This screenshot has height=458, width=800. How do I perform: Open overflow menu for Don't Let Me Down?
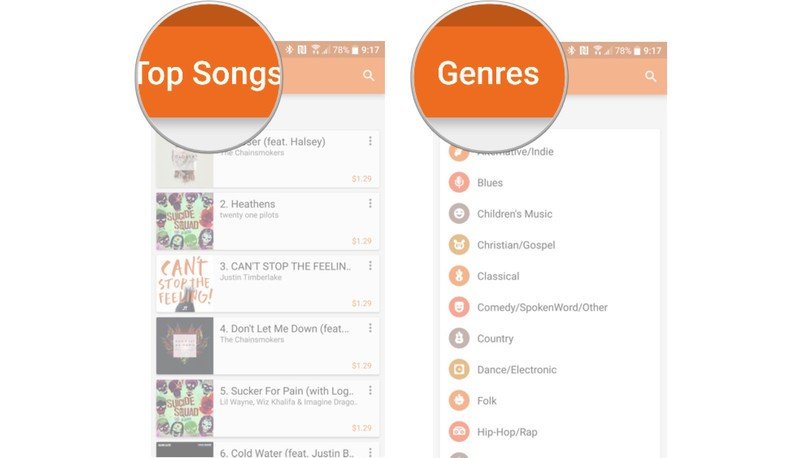370,328
